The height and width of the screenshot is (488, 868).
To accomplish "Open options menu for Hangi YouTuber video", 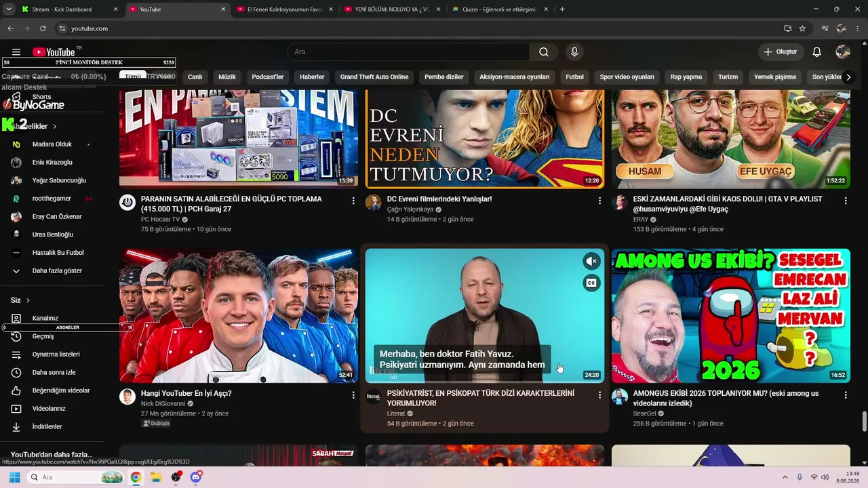I will click(353, 394).
